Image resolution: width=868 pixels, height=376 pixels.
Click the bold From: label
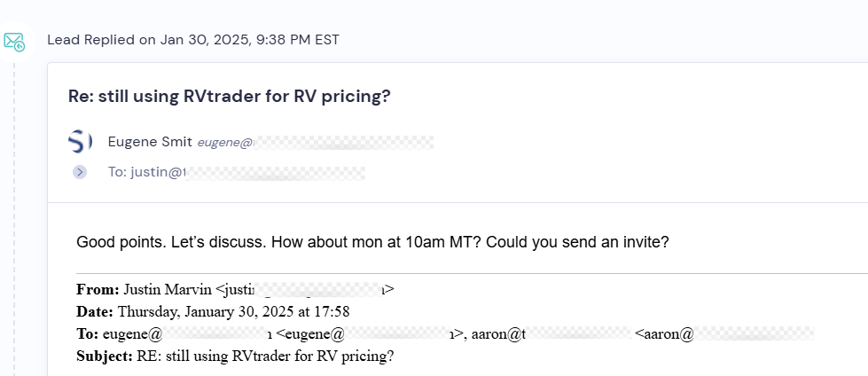coord(98,289)
